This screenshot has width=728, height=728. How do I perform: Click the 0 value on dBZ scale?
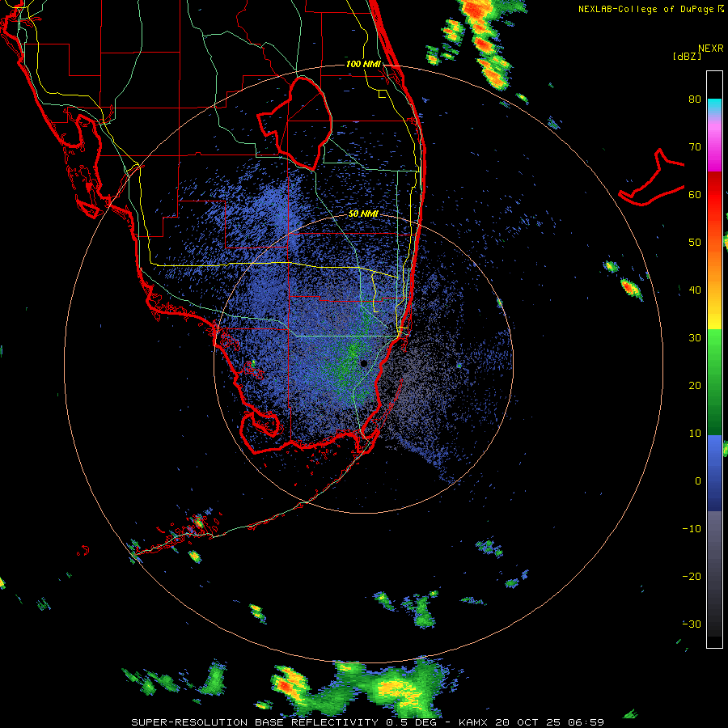coord(698,481)
